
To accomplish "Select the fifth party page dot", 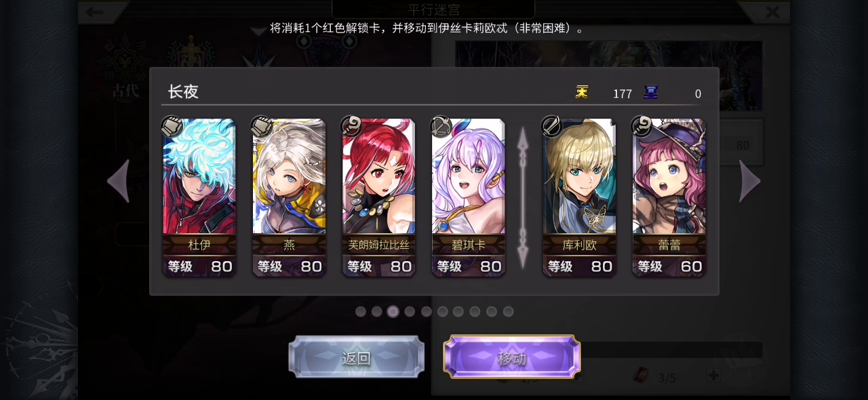I will (427, 312).
